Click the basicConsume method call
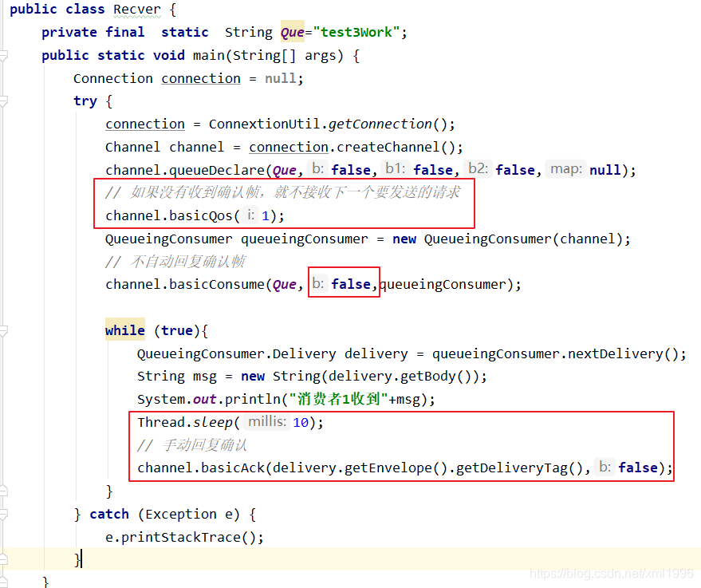 coord(217,285)
